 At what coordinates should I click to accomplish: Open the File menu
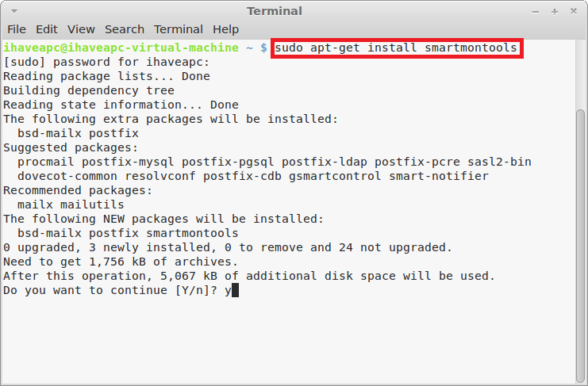point(17,29)
